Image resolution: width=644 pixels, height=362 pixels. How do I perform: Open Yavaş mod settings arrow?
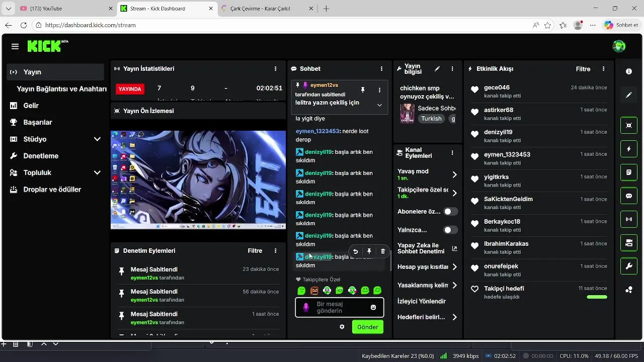point(454,174)
